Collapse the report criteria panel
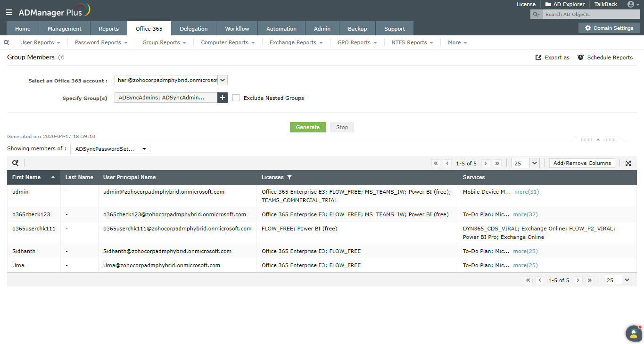The height and width of the screenshot is (344, 644). [598, 139]
